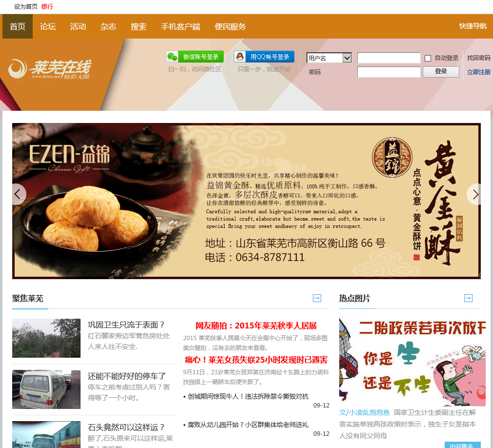Open the 搜索 navigation item
The height and width of the screenshot is (448, 493).
[x=138, y=26]
